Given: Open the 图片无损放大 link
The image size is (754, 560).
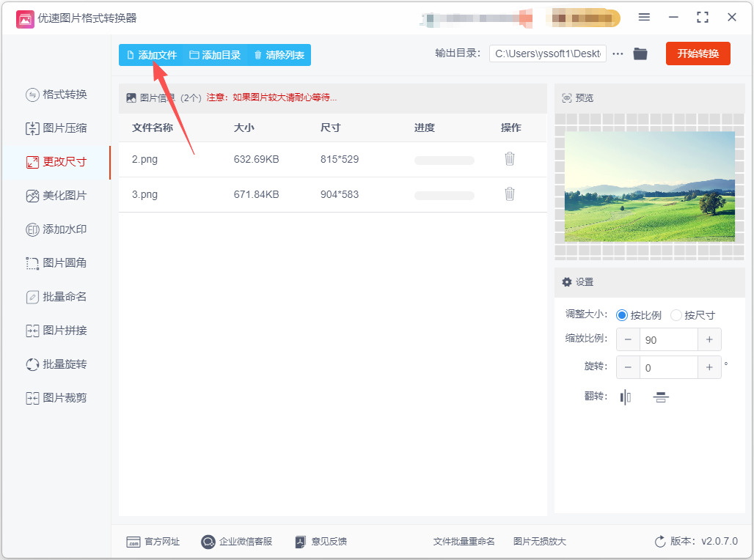Looking at the screenshot, I should point(540,542).
